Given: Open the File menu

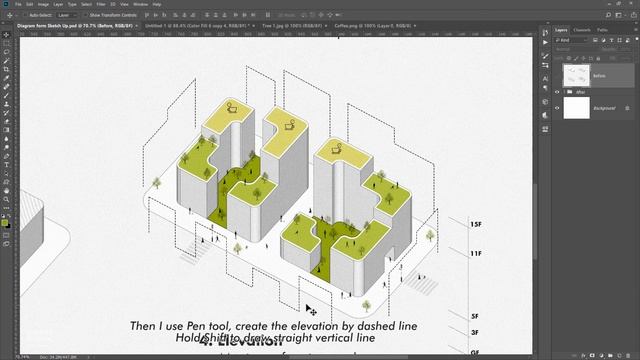Looking at the screenshot, I should pyautogui.click(x=18, y=4).
